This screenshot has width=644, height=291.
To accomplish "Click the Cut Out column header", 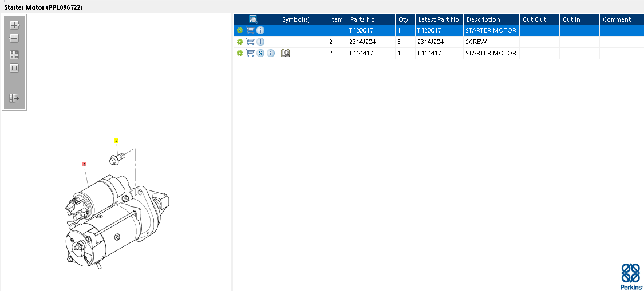I will (539, 19).
